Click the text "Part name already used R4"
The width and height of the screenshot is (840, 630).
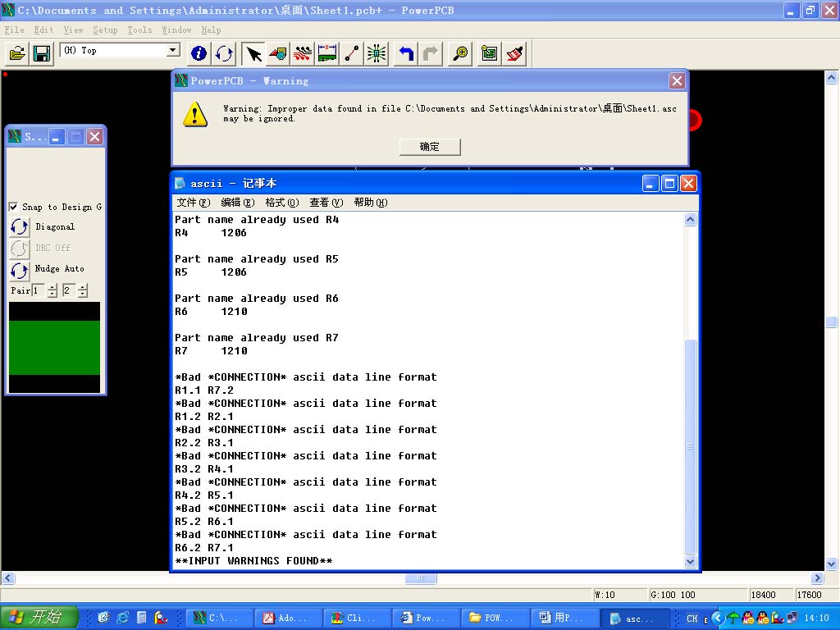[x=257, y=220]
